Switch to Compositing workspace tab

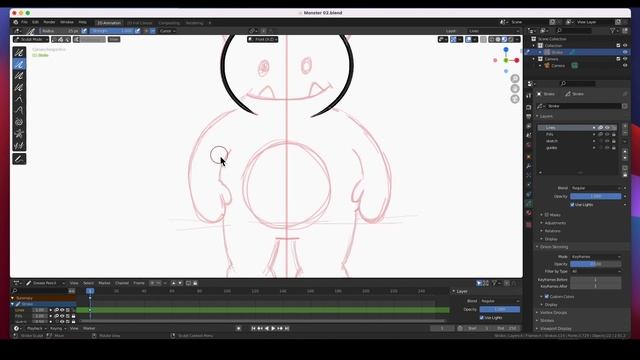(169, 23)
